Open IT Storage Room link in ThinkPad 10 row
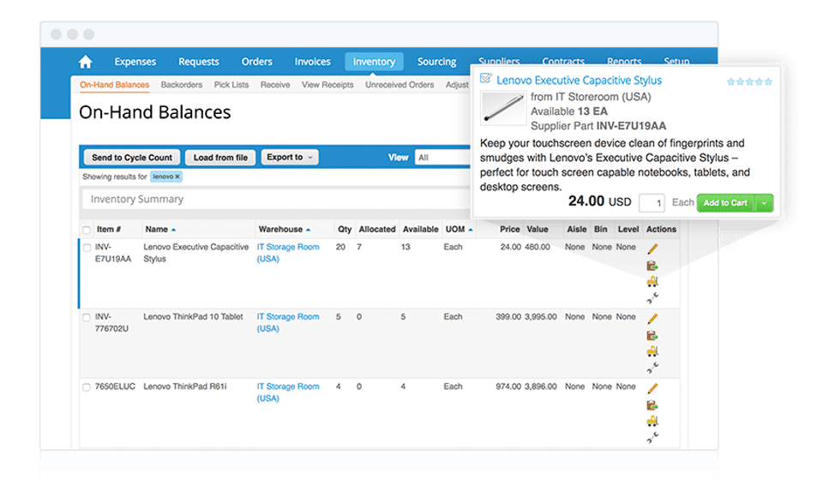The width and height of the screenshot is (823, 504). point(288,322)
